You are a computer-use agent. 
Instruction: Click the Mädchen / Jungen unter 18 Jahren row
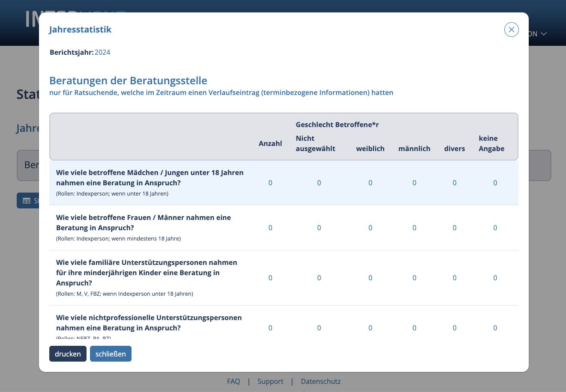284,183
